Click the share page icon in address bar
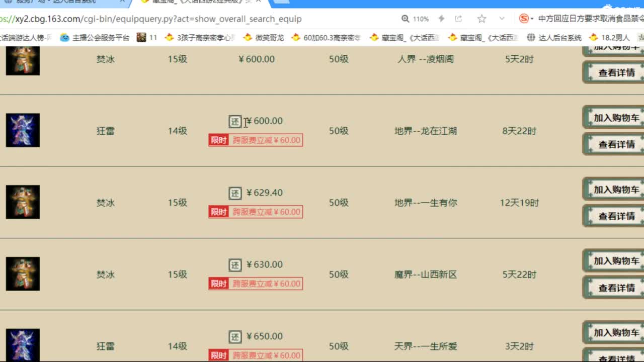This screenshot has width=644, height=362. tap(458, 19)
